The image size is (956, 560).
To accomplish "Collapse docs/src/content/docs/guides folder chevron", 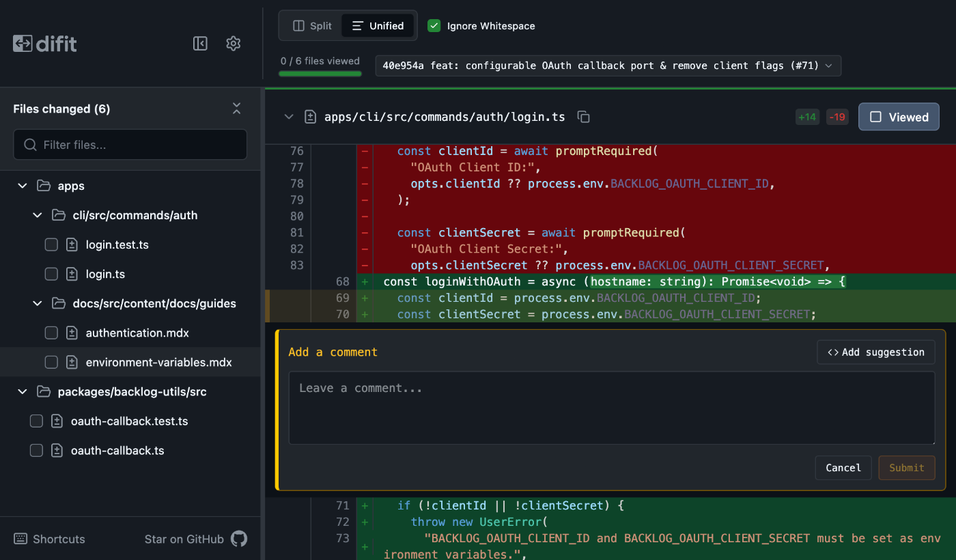I will 38,303.
